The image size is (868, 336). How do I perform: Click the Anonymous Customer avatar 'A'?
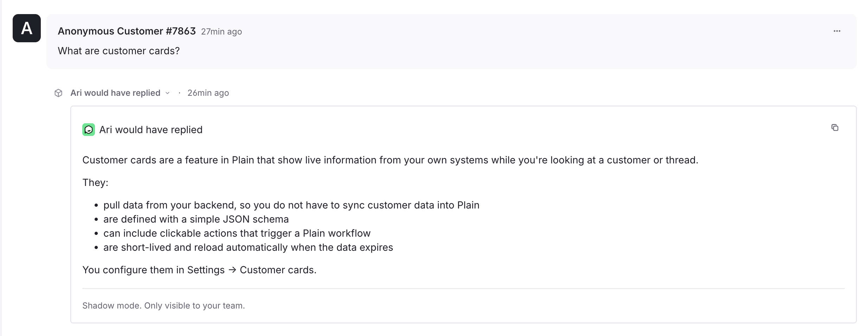pos(27,28)
